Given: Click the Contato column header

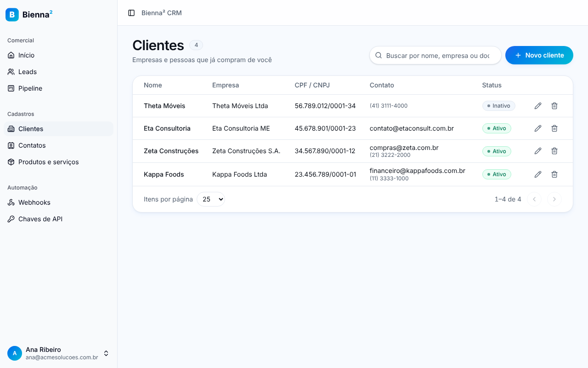Looking at the screenshot, I should 382,85.
